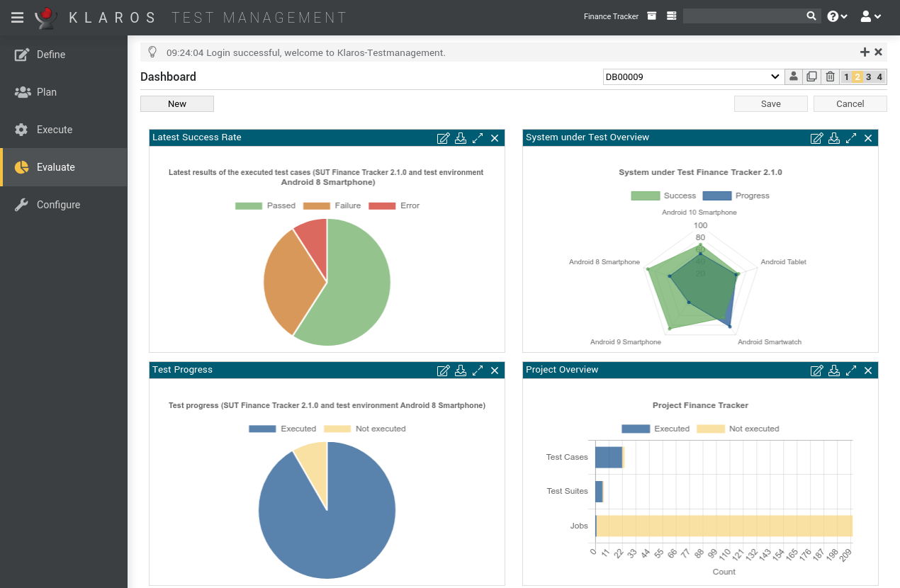Maximize the Latest Success Rate panel
Image resolution: width=900 pixels, height=588 pixels.
pos(478,138)
